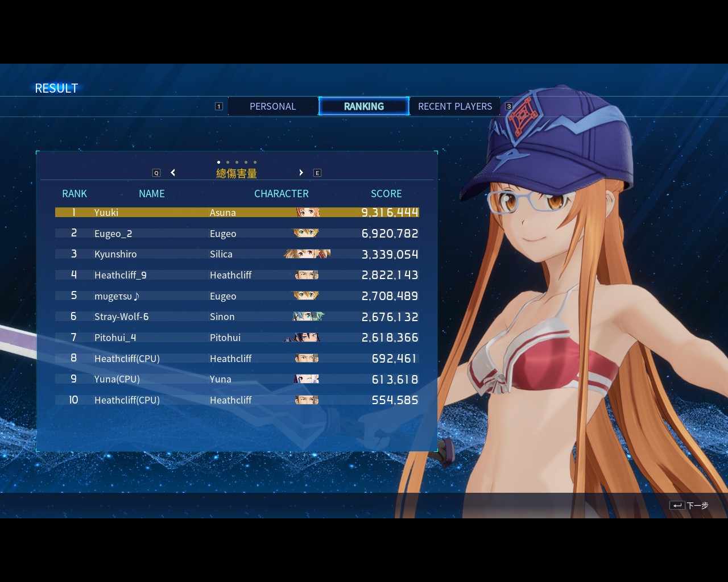728x582 pixels.
Task: Click rank number 10 in the last row
Action: click(73, 400)
